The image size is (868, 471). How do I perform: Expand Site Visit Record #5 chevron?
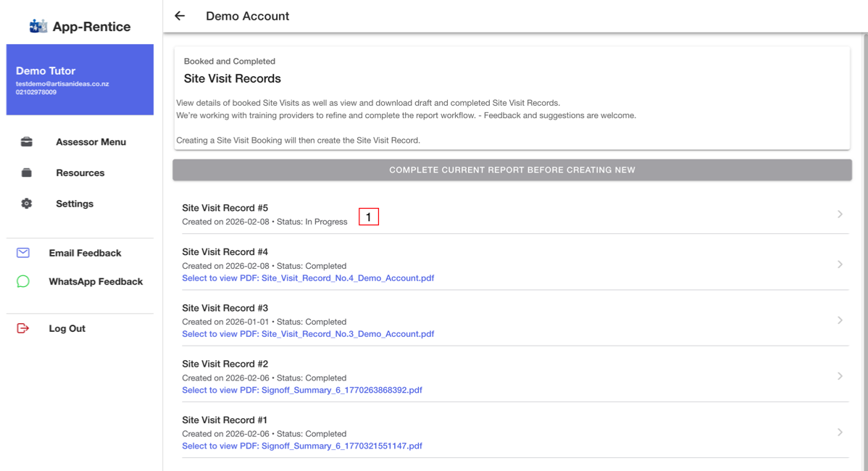point(840,214)
